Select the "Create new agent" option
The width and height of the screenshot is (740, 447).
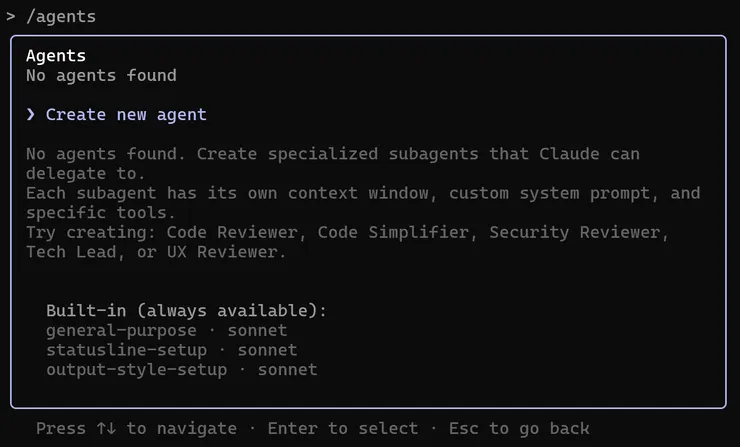[126, 115]
